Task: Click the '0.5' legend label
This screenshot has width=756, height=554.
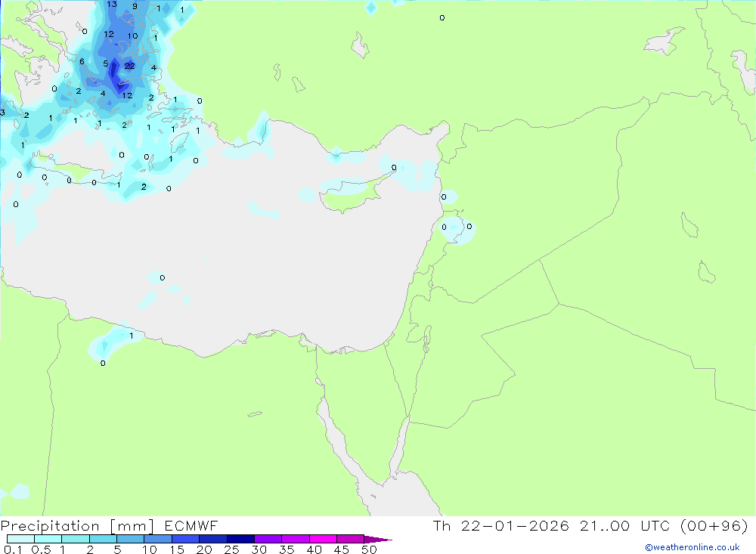Action: tap(41, 549)
